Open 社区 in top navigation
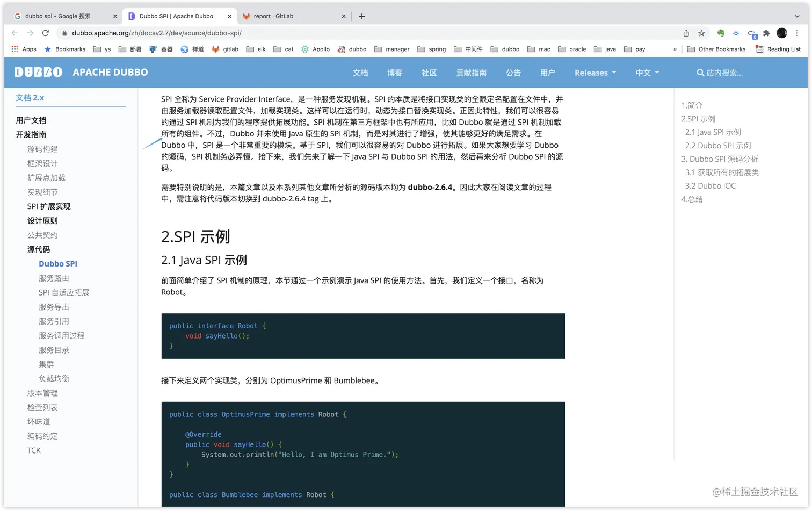 (429, 73)
